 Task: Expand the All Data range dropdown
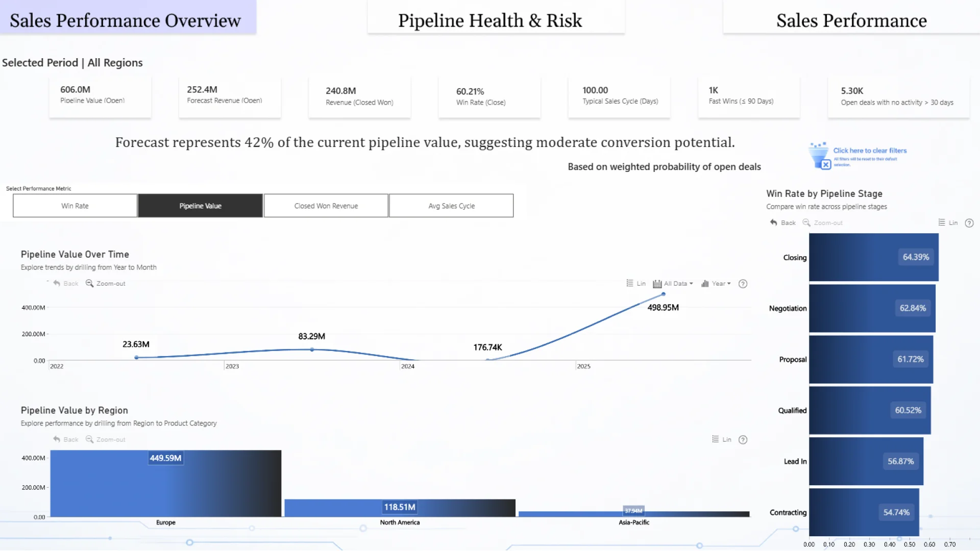point(673,284)
